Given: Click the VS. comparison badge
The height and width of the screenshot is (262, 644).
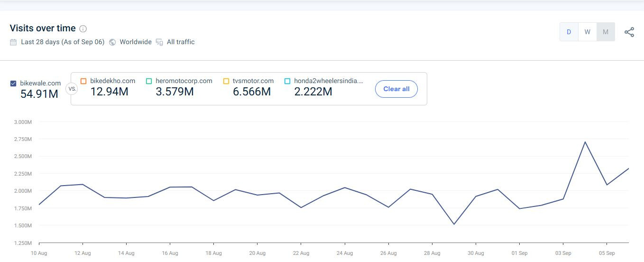Looking at the screenshot, I should [72, 89].
